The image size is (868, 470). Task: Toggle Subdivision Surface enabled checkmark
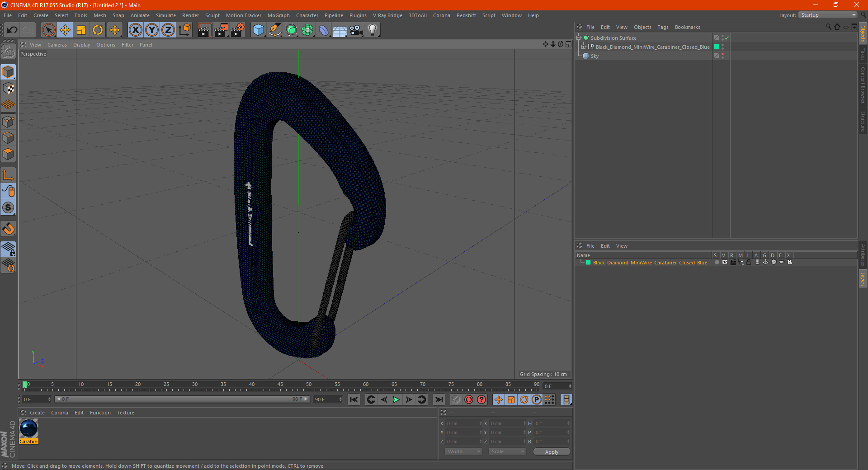pos(726,38)
